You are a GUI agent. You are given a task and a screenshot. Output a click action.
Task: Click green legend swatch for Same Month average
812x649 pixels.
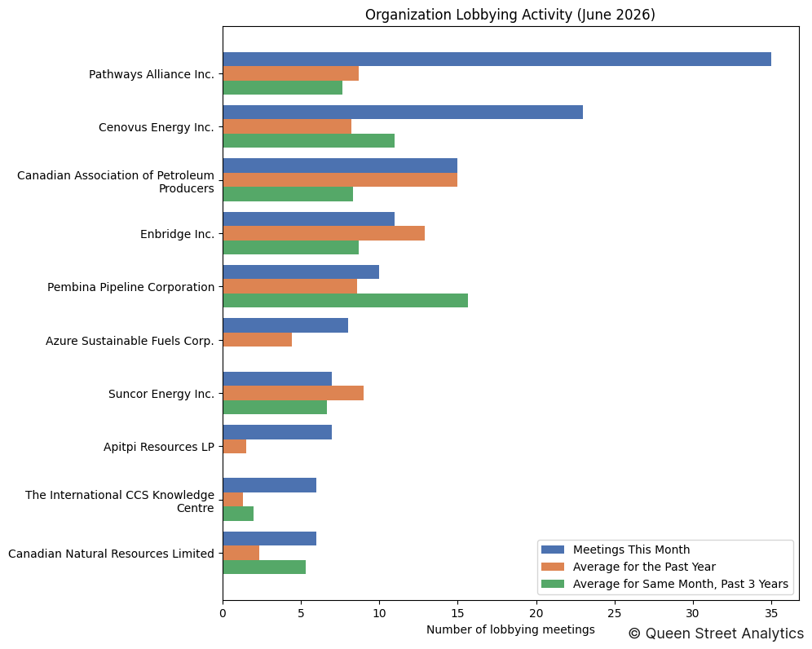pyautogui.click(x=553, y=584)
